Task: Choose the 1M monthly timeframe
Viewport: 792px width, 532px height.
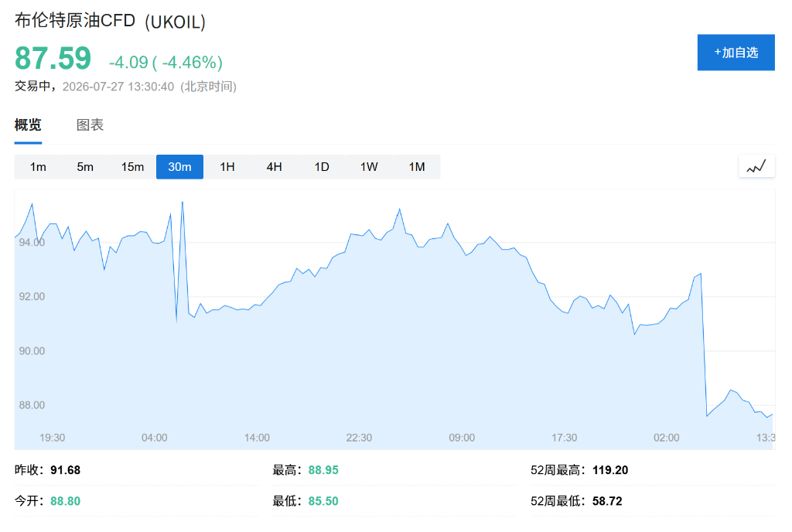Action: pyautogui.click(x=417, y=167)
